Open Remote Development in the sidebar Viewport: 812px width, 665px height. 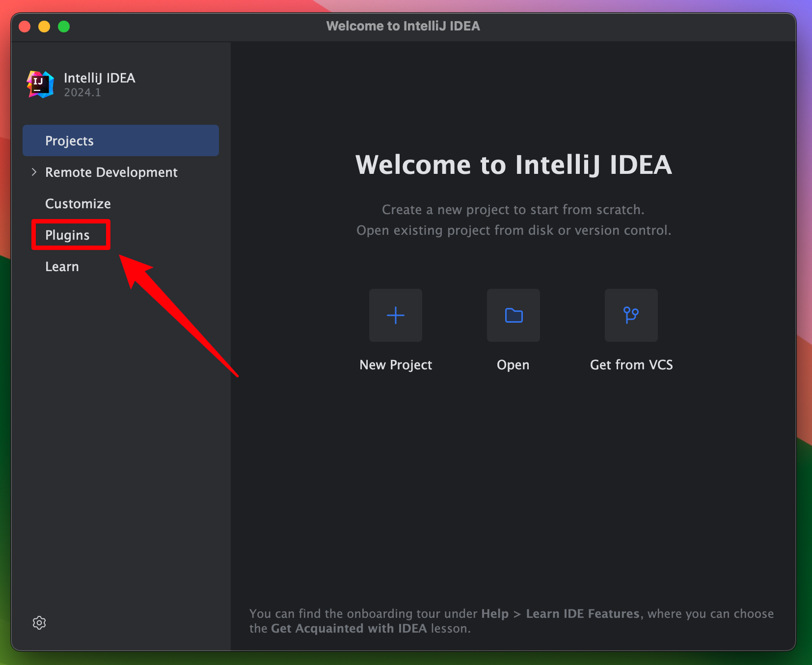[111, 172]
